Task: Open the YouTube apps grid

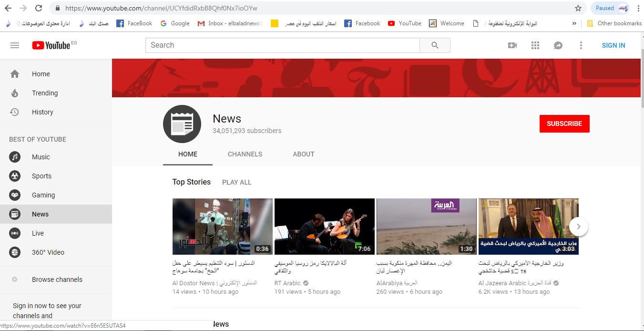Action: (x=535, y=45)
